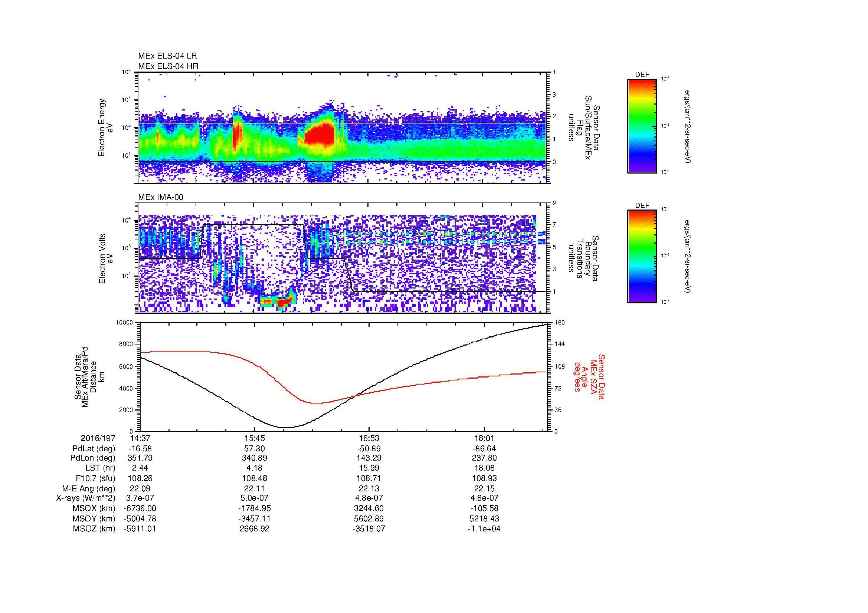Click the MSOX value '3244.60'
Viewport: 868px width, 613px height.
click(x=369, y=508)
